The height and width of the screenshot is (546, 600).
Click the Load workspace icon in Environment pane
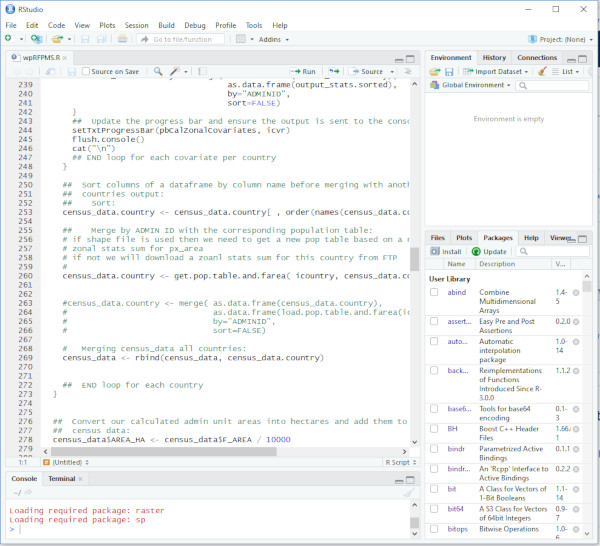(435, 72)
